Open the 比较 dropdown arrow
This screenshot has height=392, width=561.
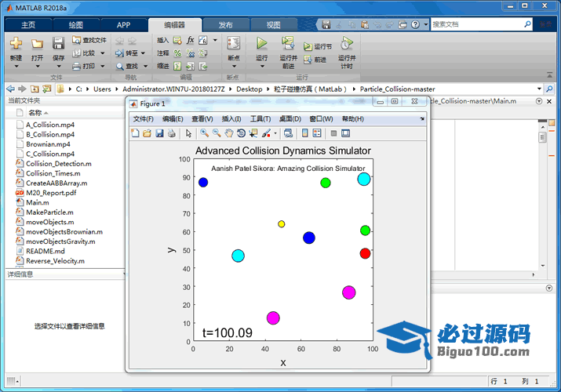pos(103,53)
